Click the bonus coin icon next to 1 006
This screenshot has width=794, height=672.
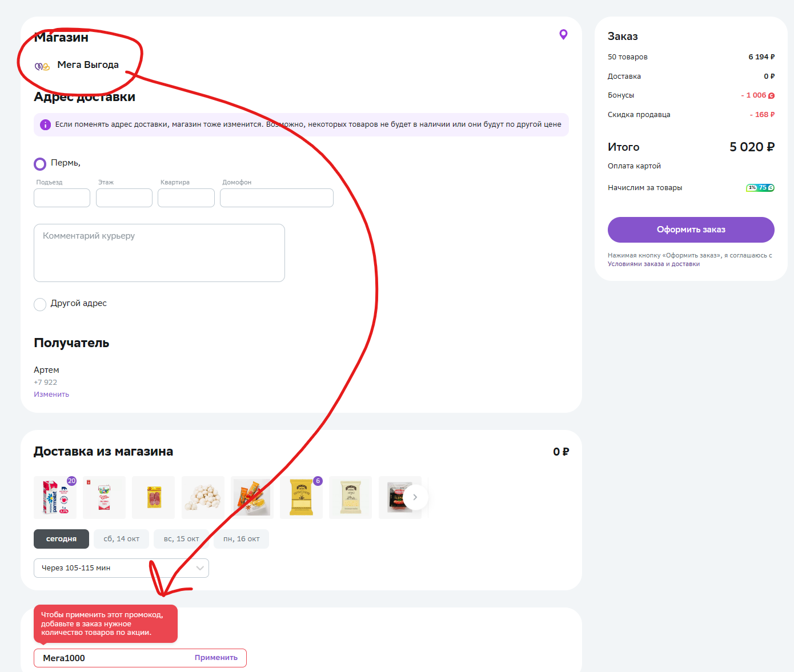(x=771, y=96)
